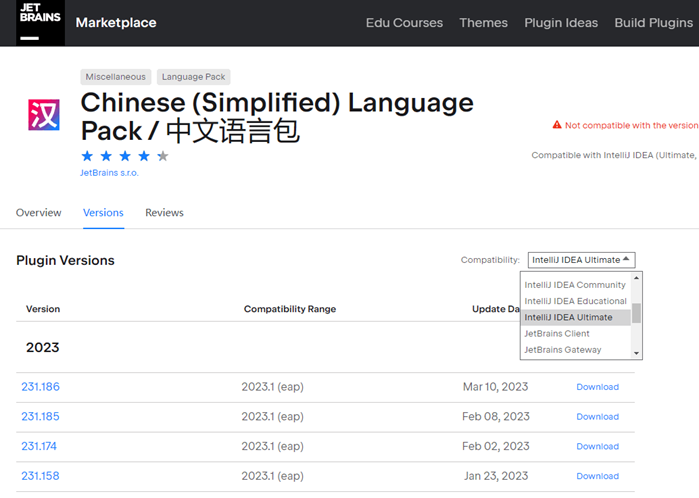Choose IntelliJ IDEA Community in the dropdown list
Viewport: 699px width, 498px height.
tap(575, 285)
